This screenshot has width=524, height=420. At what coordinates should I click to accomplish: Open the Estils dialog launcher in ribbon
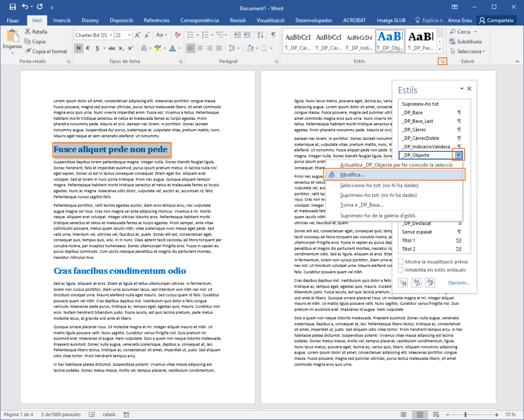442,62
